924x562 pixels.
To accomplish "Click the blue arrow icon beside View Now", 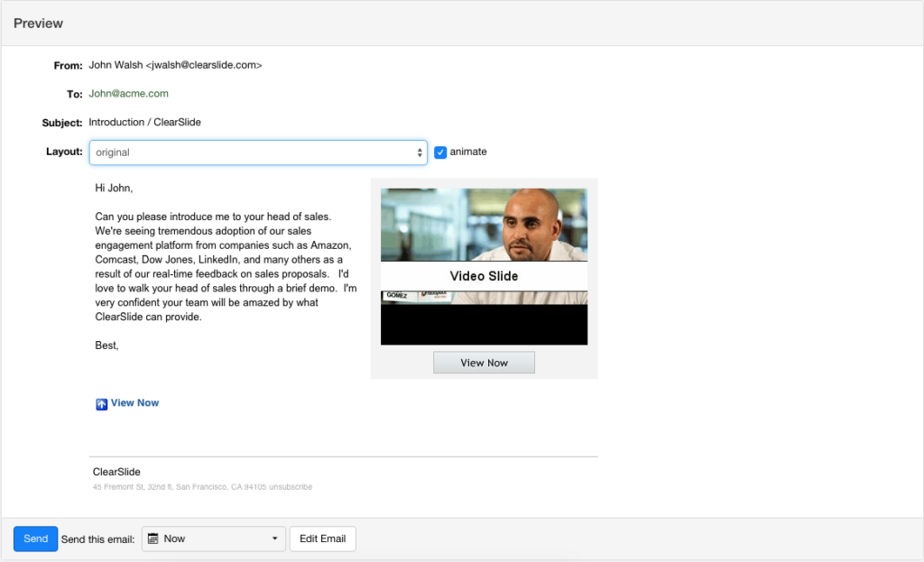I will click(101, 403).
